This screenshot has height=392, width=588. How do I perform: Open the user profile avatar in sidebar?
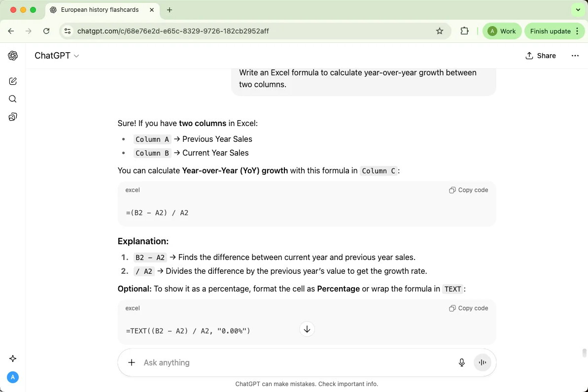point(13,377)
